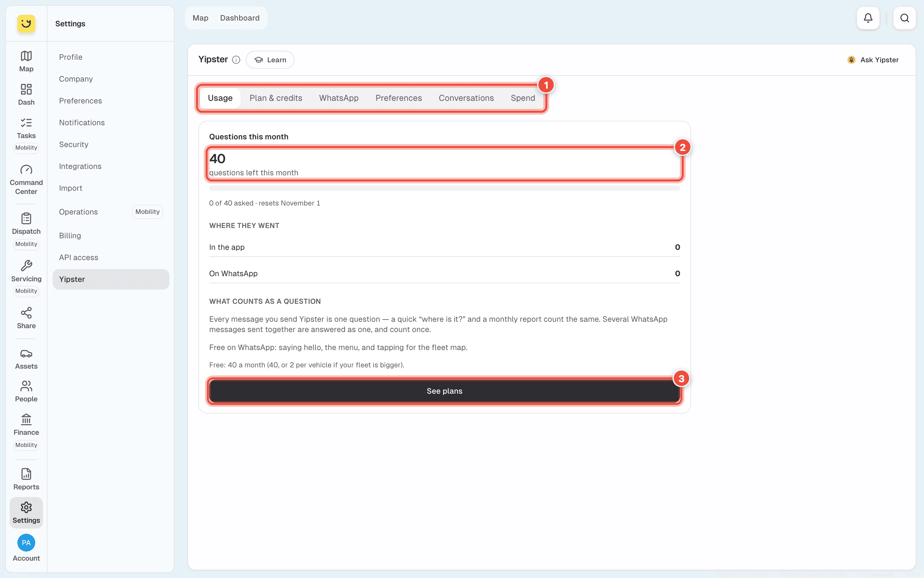Click the questions usage progress bar
Viewport: 924px width, 578px height.
[x=444, y=188]
